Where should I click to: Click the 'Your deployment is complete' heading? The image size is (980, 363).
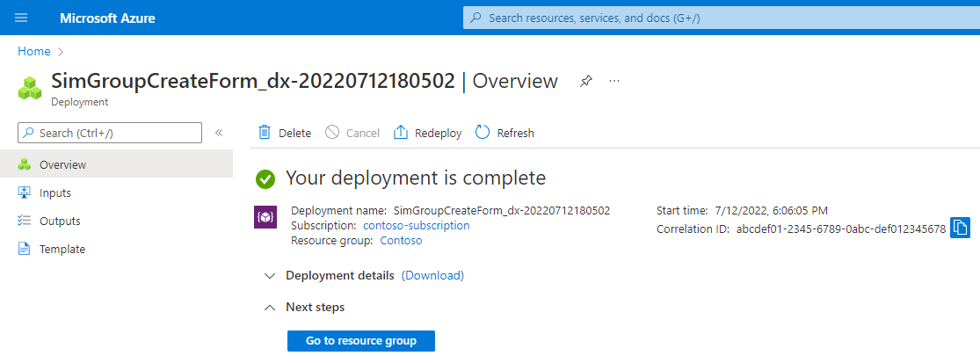pos(416,178)
